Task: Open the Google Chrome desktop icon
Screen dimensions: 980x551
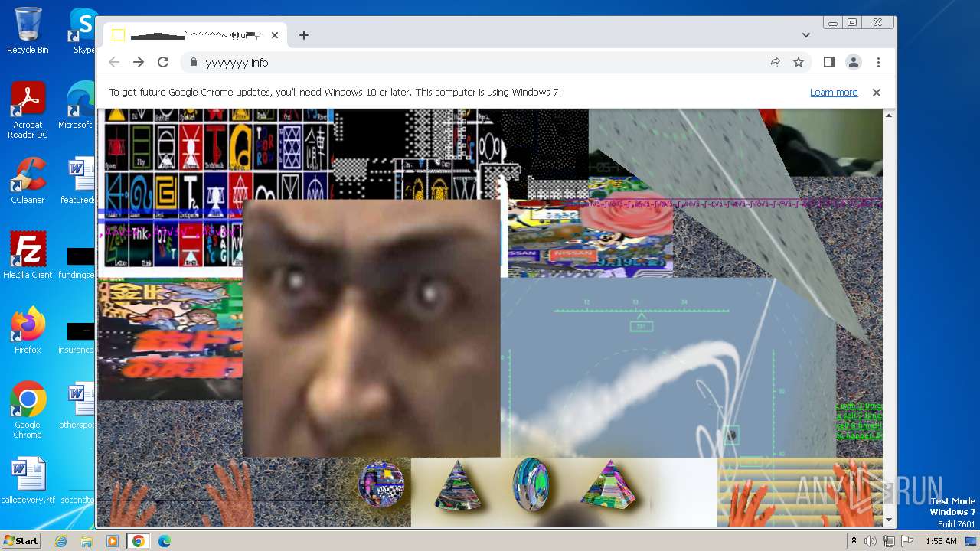Action: (x=28, y=409)
